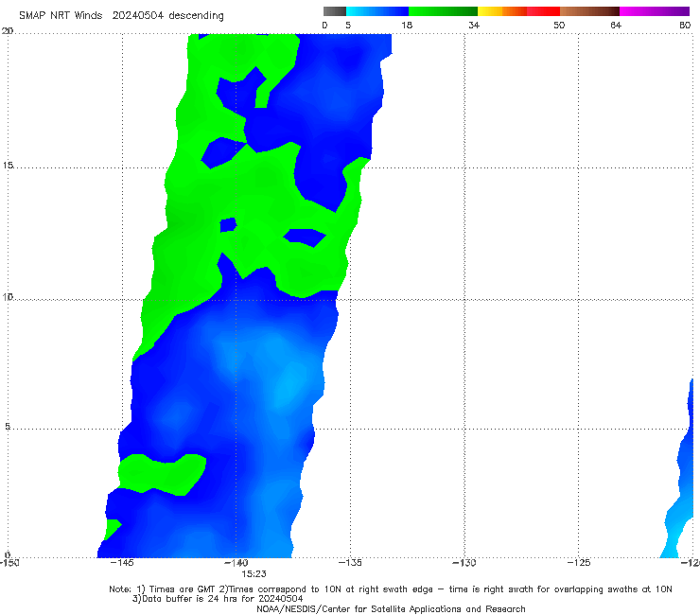Screen dimensions: 700x615
Task: Select the brown segment of the color bar
Action: click(x=589, y=11)
